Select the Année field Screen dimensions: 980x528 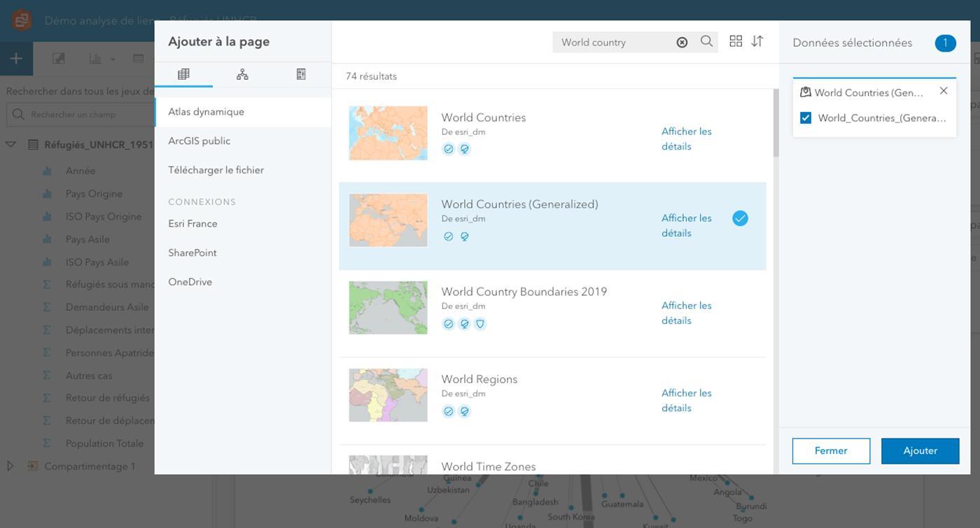click(80, 171)
